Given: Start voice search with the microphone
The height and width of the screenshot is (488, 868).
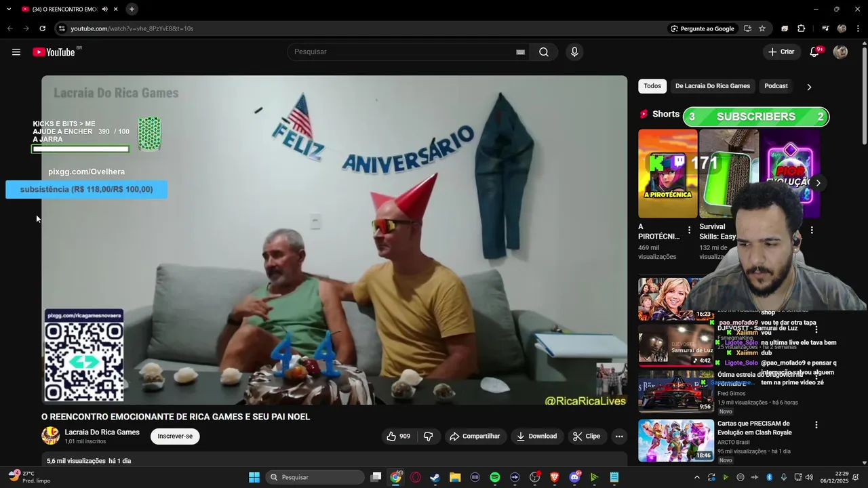Looking at the screenshot, I should point(574,52).
